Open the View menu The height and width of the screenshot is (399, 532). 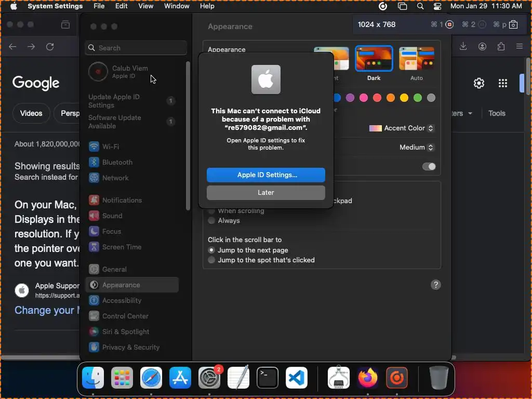click(x=145, y=6)
